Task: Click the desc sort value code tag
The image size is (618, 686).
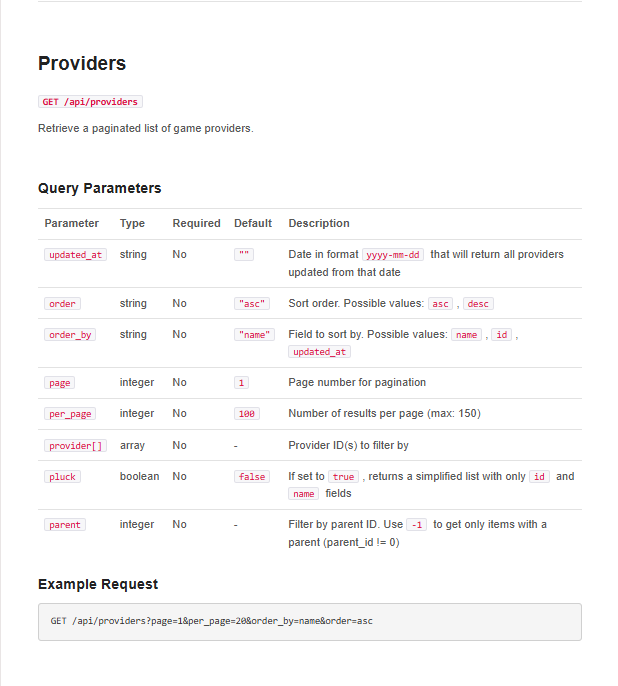Action: [x=478, y=304]
